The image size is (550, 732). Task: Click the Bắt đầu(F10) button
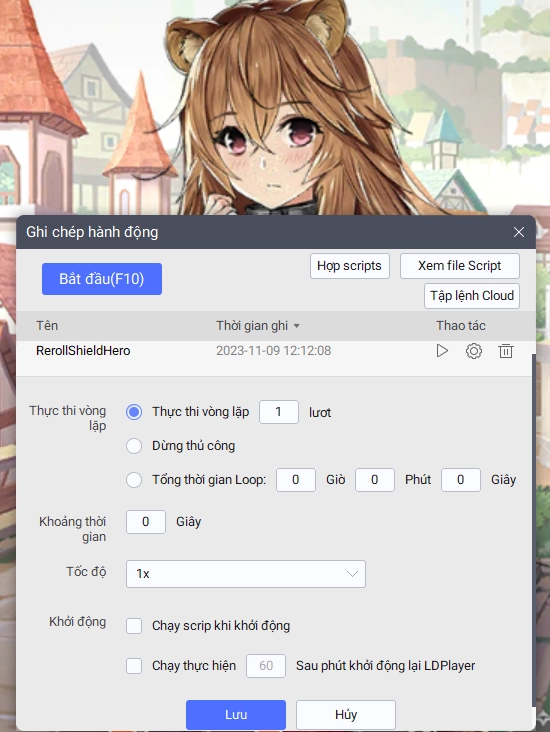(102, 279)
